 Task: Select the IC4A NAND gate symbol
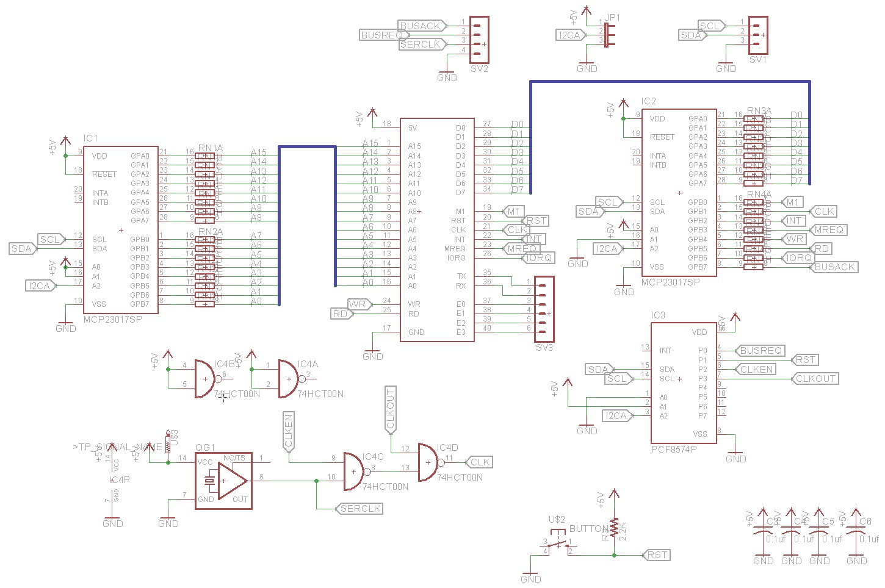click(x=288, y=379)
